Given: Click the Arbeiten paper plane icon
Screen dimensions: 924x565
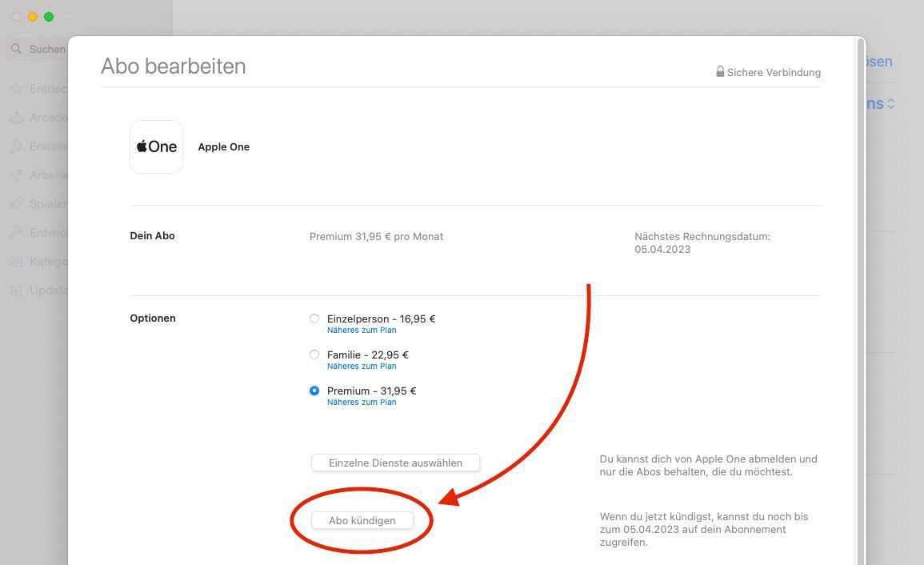Looking at the screenshot, I should pyautogui.click(x=16, y=175).
